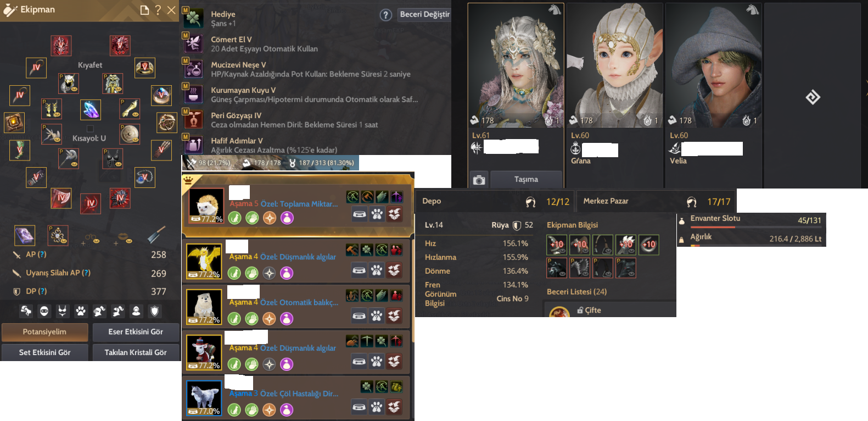Switch to the Merkez Pazar tab
Screen dimensions: 868x421
(606, 201)
